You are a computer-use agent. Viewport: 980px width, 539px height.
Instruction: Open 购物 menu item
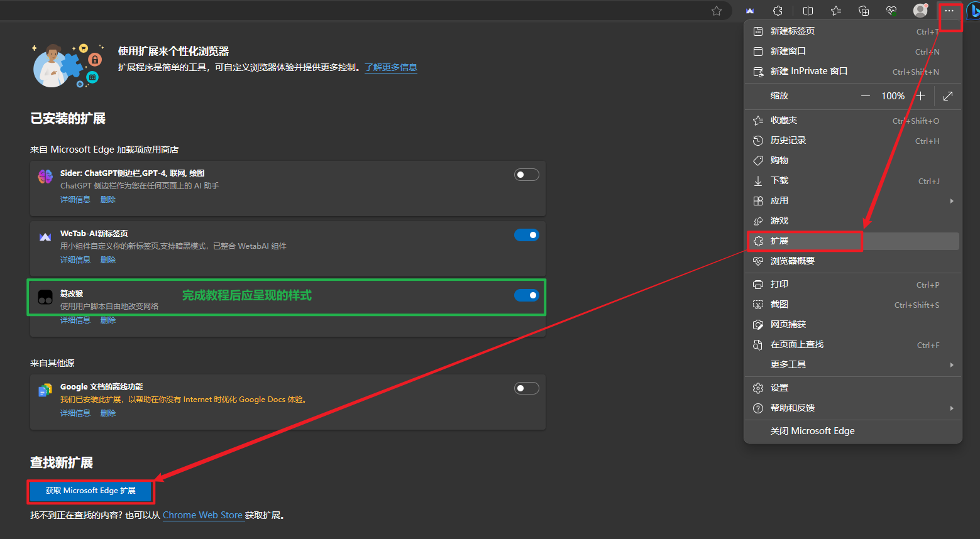pos(853,160)
